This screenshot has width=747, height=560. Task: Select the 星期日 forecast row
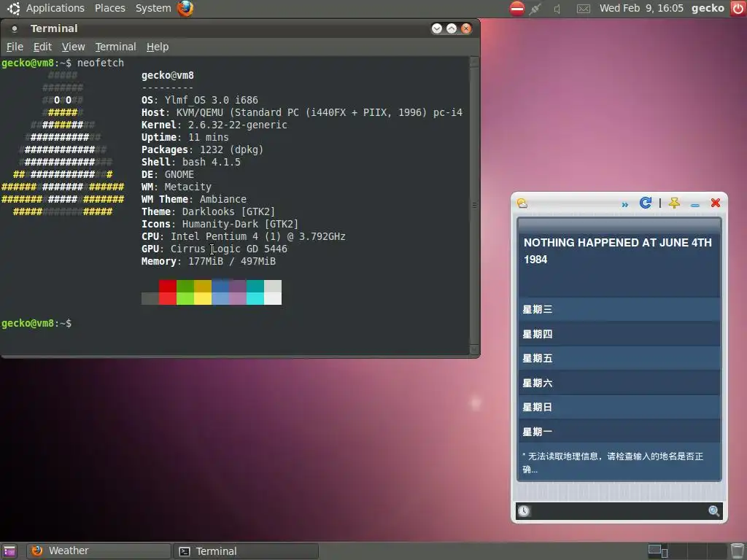(x=619, y=407)
